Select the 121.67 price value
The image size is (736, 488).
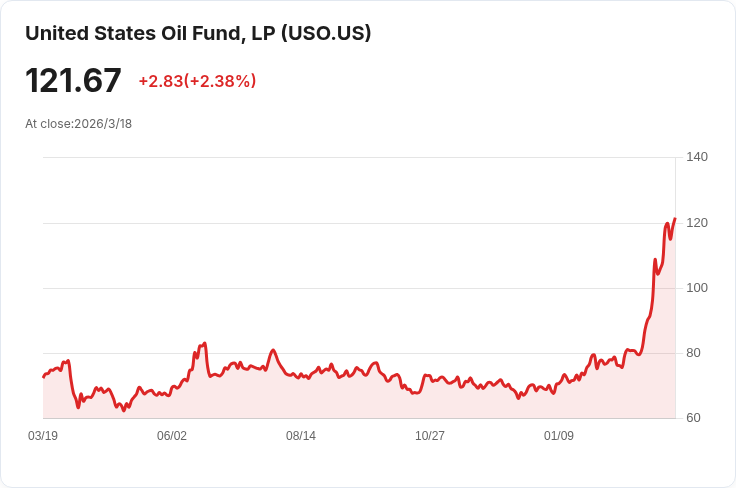[73, 81]
